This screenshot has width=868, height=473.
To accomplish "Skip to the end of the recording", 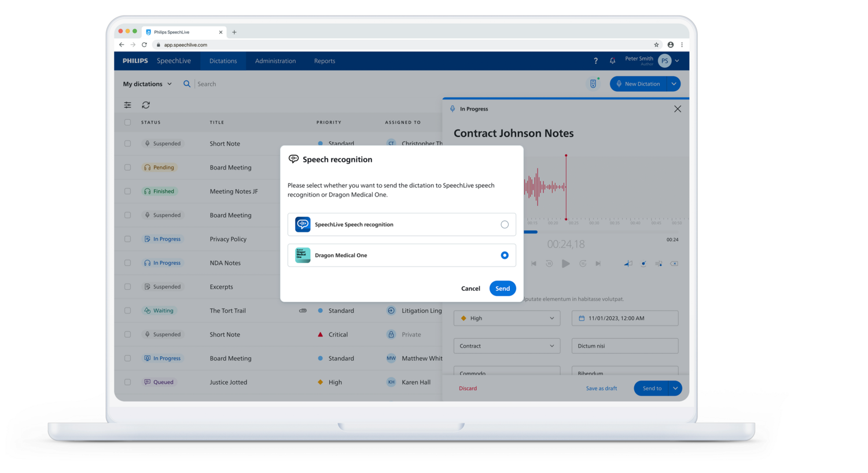I will coord(598,264).
